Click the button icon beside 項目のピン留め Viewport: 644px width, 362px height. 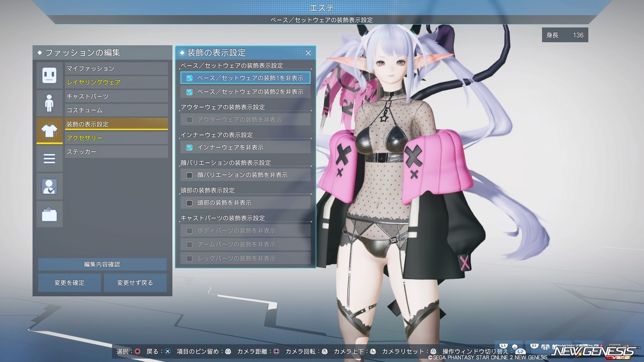(228, 352)
